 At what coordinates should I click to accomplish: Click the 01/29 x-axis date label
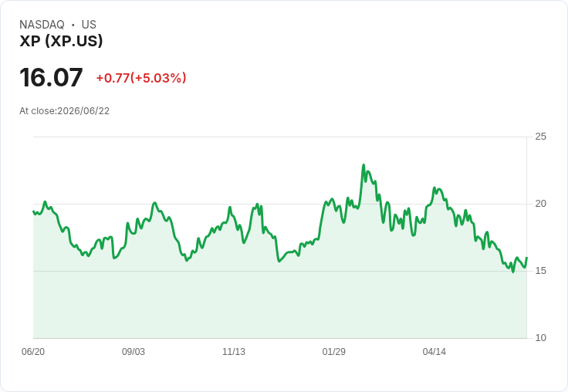(334, 351)
